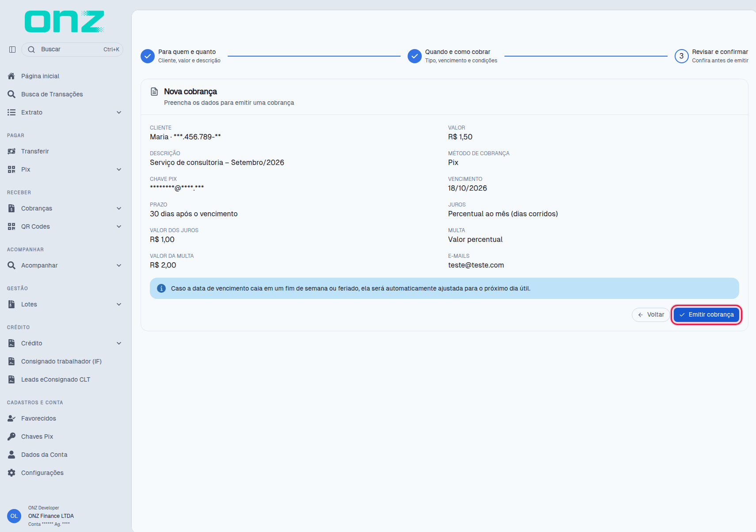Go to step 'Quando e como cobrar'
Image resolution: width=756 pixels, height=532 pixels.
tap(452, 56)
